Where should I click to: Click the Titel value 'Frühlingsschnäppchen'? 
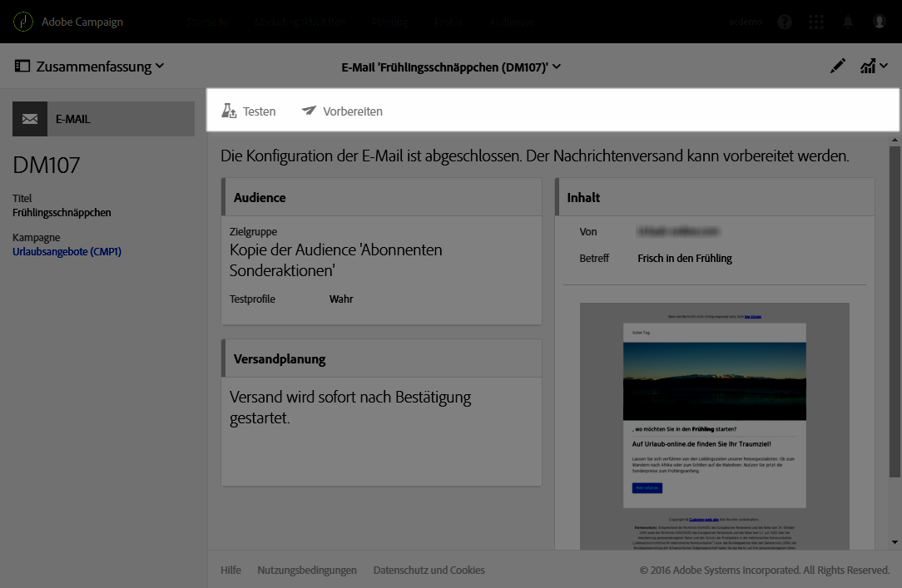tap(62, 213)
